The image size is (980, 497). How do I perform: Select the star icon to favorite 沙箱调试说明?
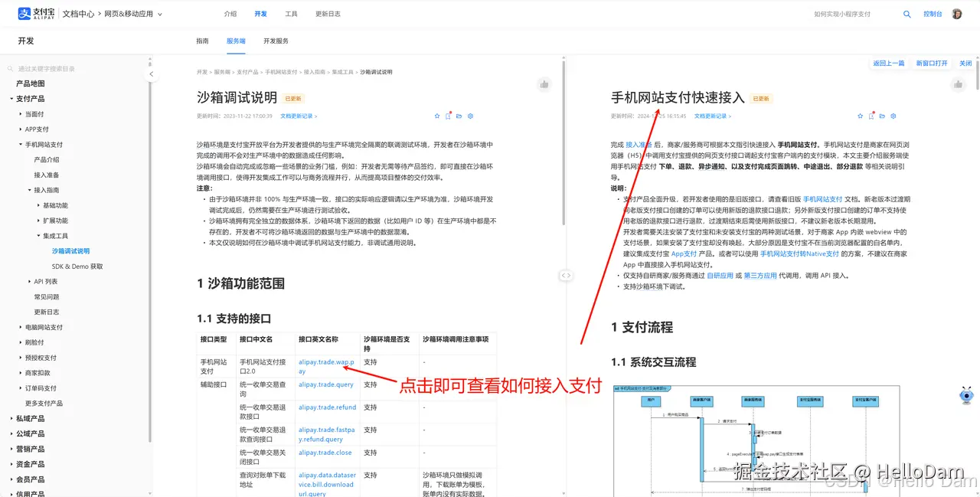click(x=436, y=116)
